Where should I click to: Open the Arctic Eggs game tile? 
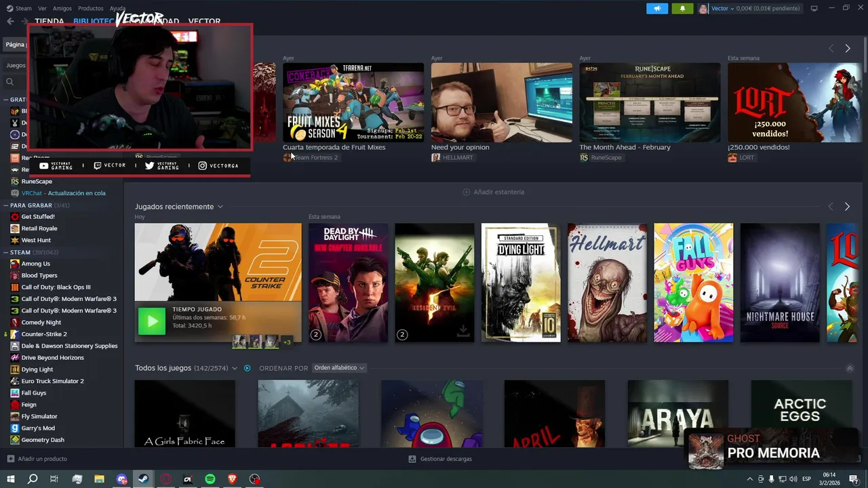801,413
